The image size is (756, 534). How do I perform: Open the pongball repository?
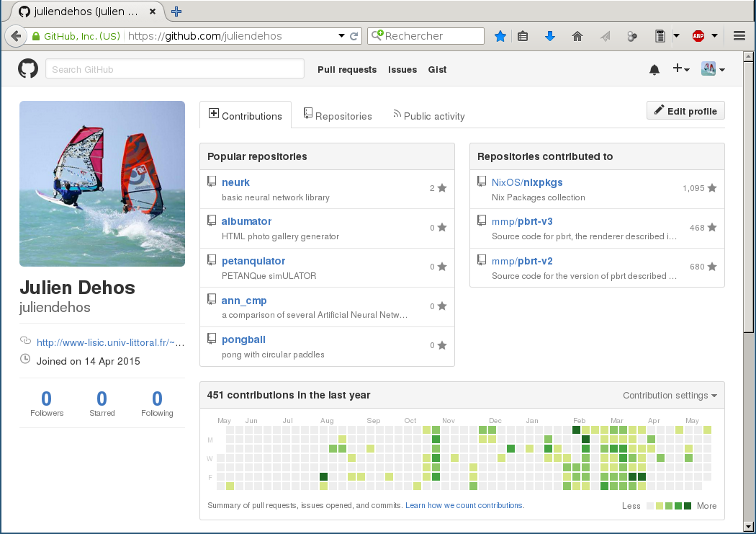243,339
